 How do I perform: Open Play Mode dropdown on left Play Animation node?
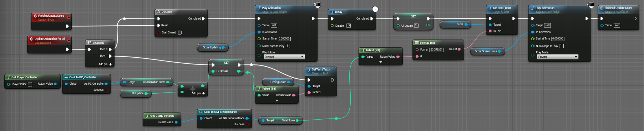[284, 57]
